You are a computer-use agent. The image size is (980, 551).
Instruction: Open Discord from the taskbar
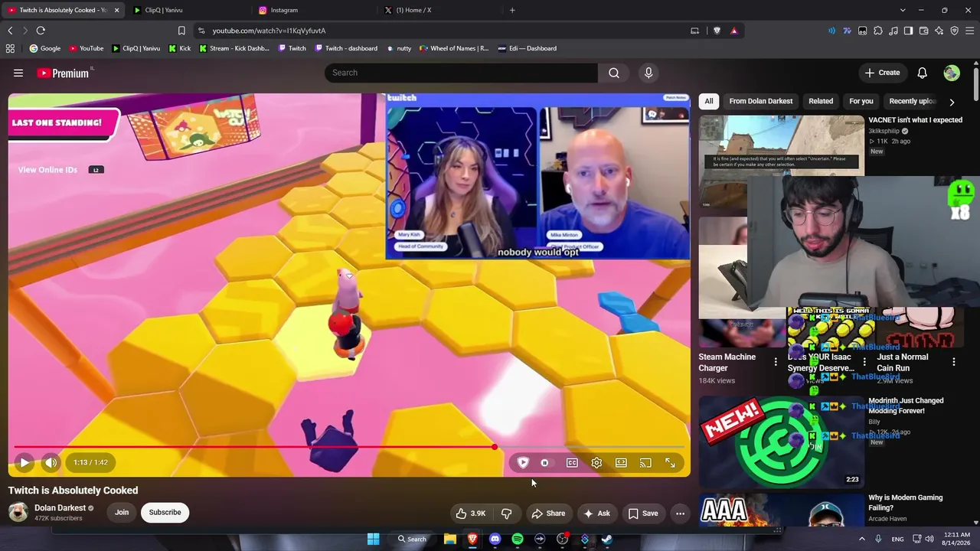(x=495, y=539)
